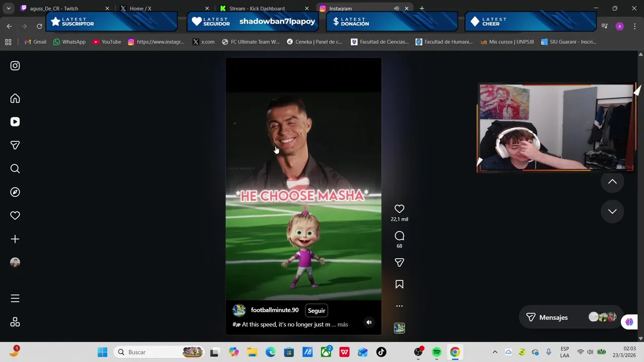Open direct messages from the sidebar
This screenshot has height=362, width=644.
point(15,145)
